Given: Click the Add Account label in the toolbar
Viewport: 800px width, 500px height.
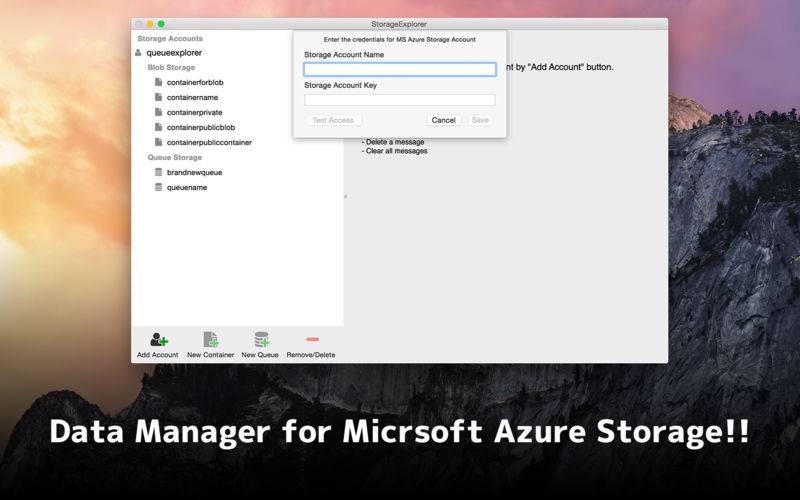Looking at the screenshot, I should pos(158,355).
